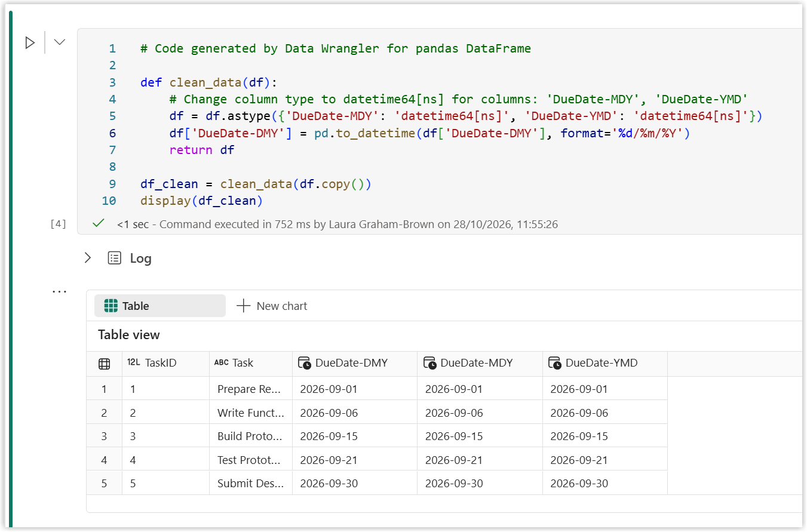This screenshot has width=807, height=532.
Task: Click code line 10 display(df_clean)
Action: [201, 201]
